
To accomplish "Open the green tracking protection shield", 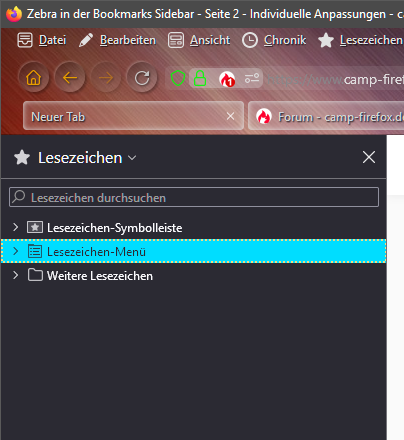I will click(178, 79).
